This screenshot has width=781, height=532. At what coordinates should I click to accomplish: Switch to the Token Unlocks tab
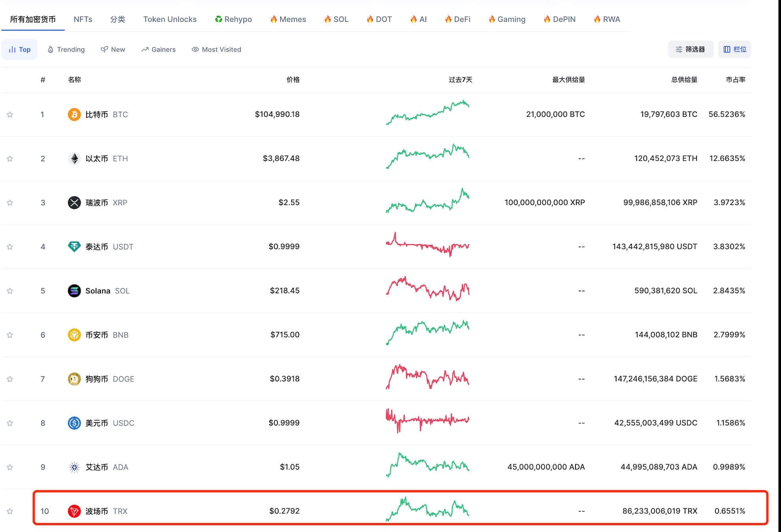[170, 19]
